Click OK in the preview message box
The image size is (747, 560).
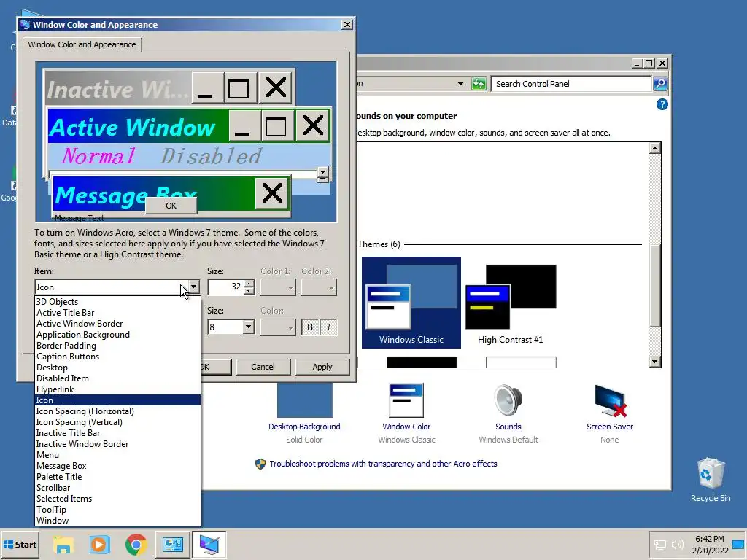pos(171,206)
